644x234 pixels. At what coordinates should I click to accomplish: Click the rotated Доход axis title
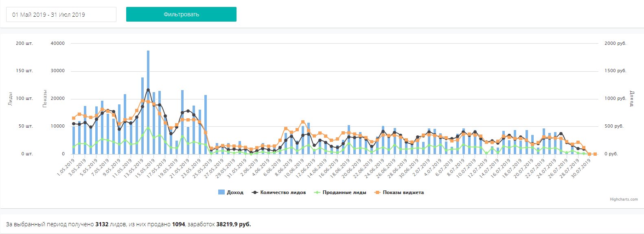(x=632, y=99)
